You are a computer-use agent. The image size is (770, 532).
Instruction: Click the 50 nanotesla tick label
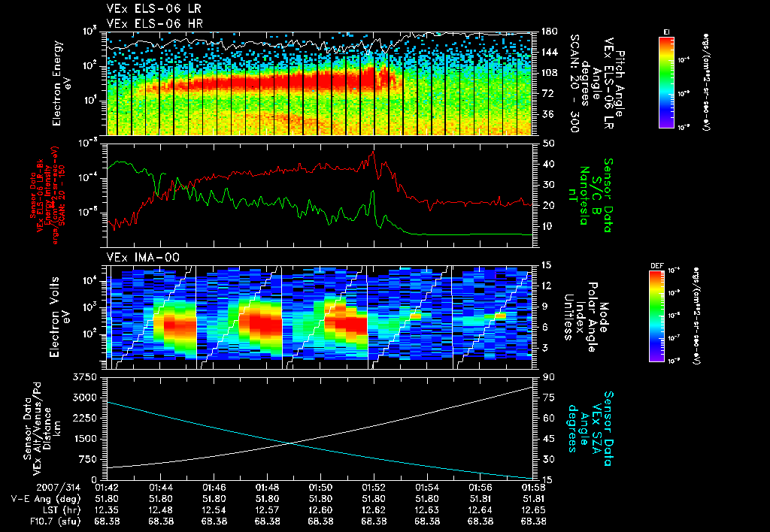[x=549, y=144]
